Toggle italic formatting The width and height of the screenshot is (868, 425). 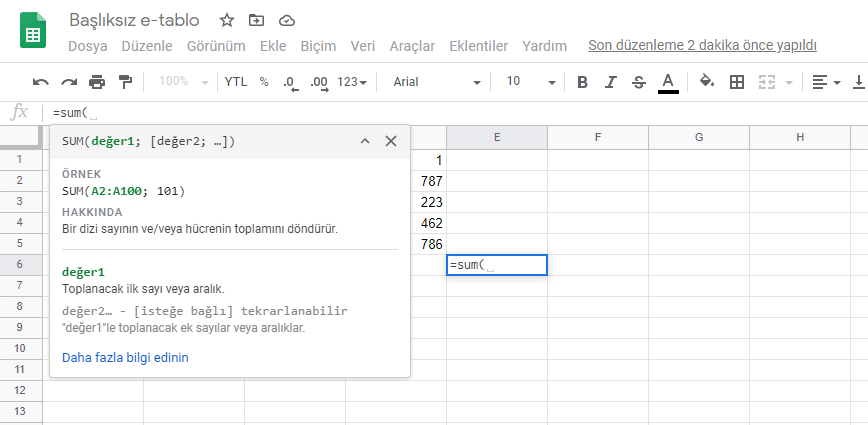coord(610,82)
